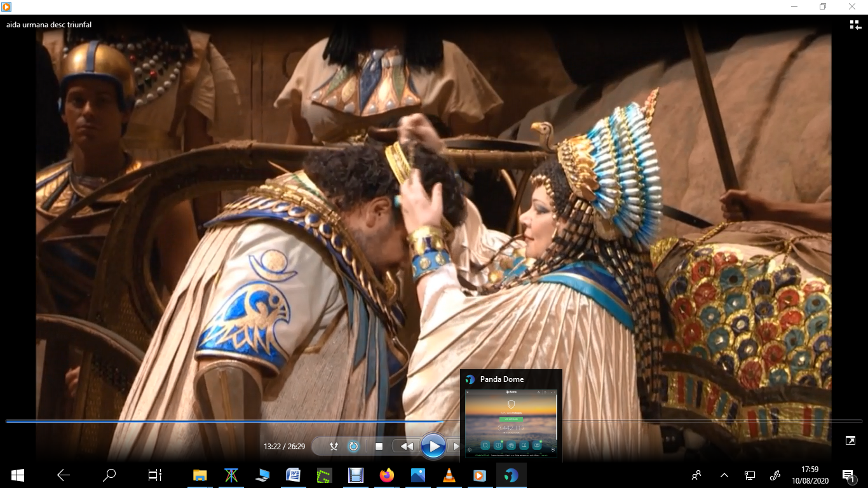The height and width of the screenshot is (488, 868).
Task: Click the video title 'aida urmana desc triunfal'
Action: [49, 25]
